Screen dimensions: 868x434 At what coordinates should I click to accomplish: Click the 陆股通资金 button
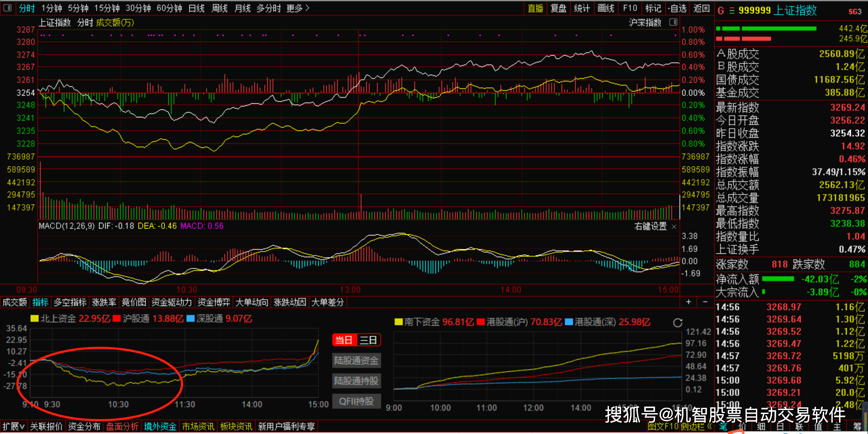356,361
